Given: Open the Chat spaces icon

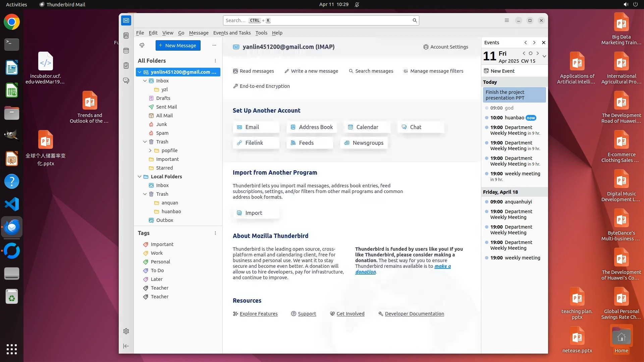Looking at the screenshot, I should tap(126, 81).
